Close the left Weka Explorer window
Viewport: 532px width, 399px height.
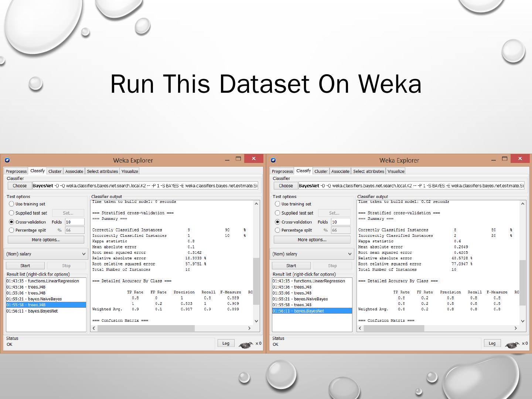pyautogui.click(x=254, y=158)
